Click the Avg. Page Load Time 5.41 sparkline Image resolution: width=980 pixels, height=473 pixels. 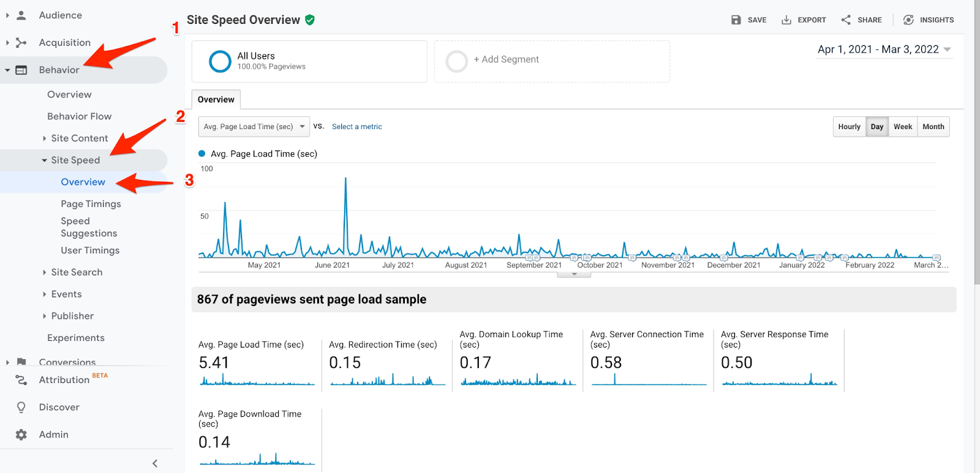[x=257, y=381]
